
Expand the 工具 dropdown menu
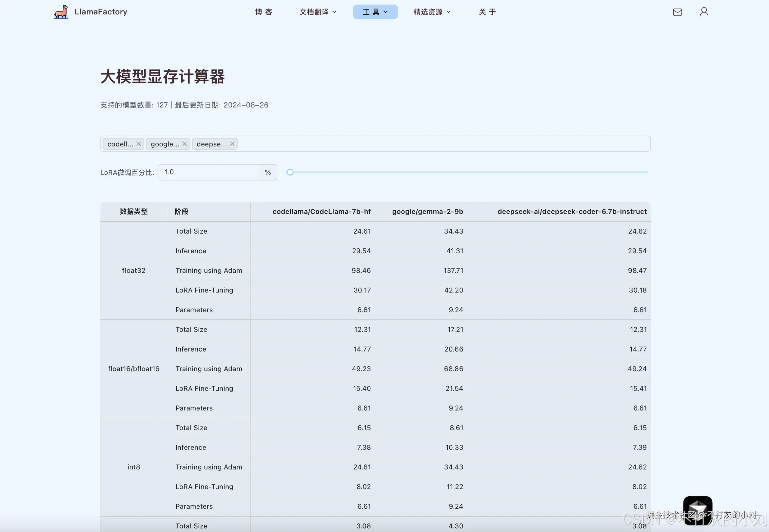(x=376, y=12)
